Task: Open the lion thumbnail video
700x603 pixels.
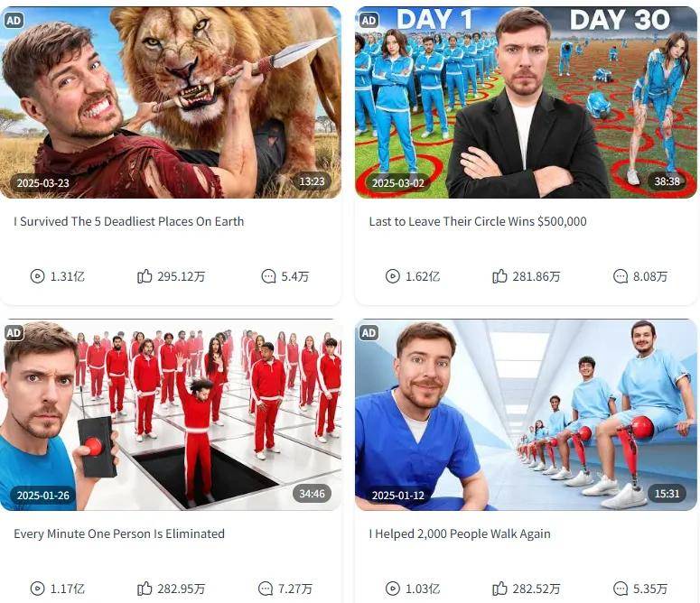Action: click(171, 103)
